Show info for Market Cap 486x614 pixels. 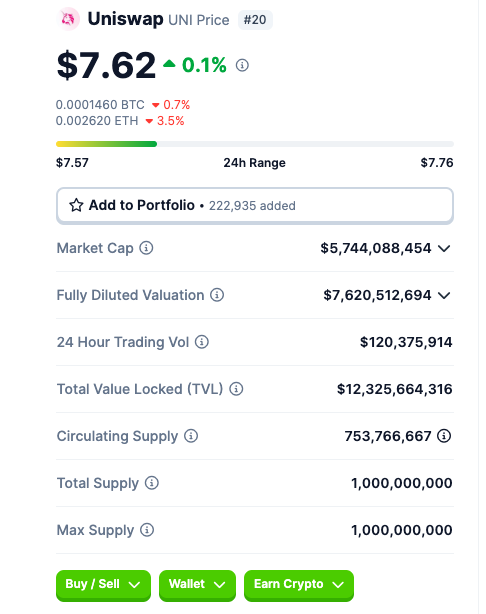click(146, 248)
